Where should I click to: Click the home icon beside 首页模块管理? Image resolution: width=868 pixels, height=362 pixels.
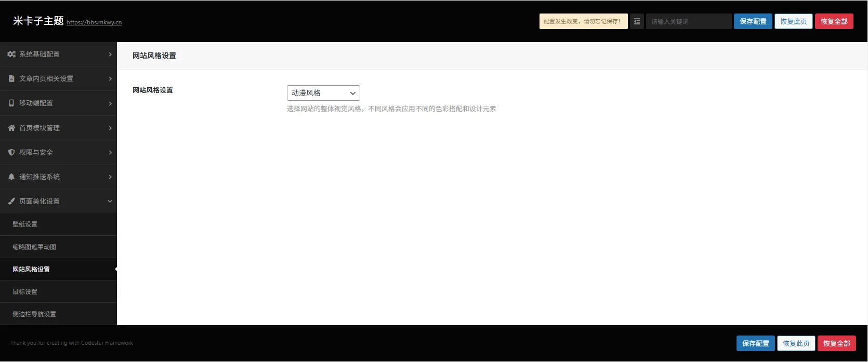(x=11, y=128)
